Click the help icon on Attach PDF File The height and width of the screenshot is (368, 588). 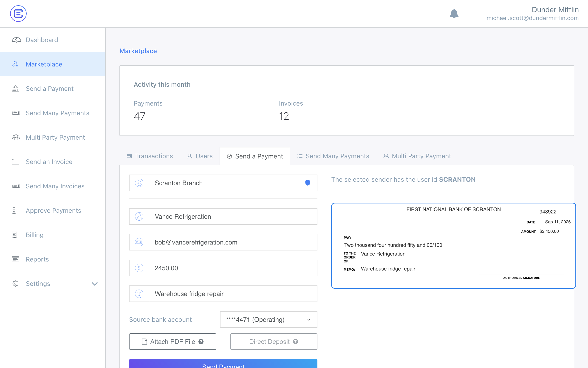point(201,342)
